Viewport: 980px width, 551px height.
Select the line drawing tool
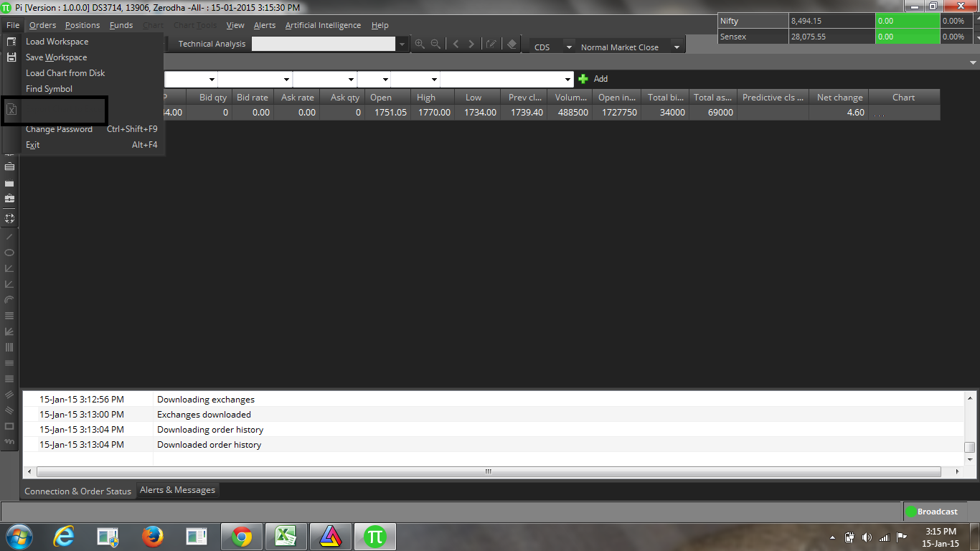(9, 236)
